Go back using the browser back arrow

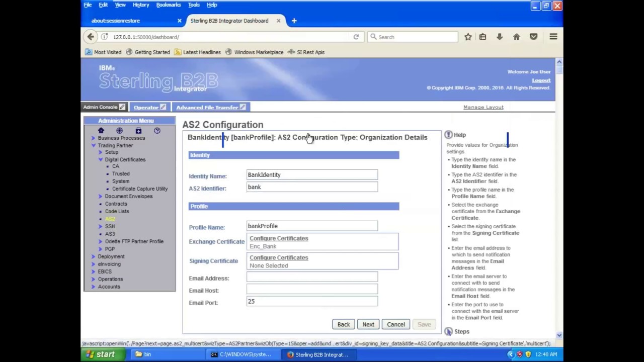pos(91,37)
